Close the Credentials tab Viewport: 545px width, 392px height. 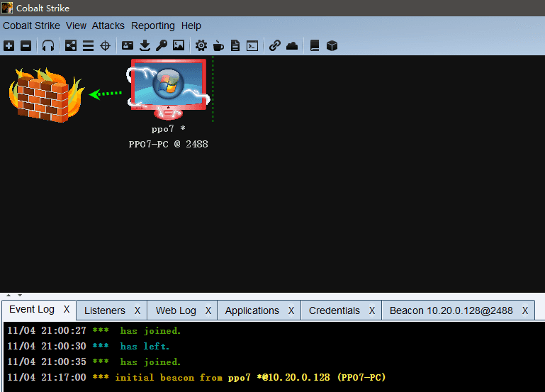pyautogui.click(x=372, y=310)
